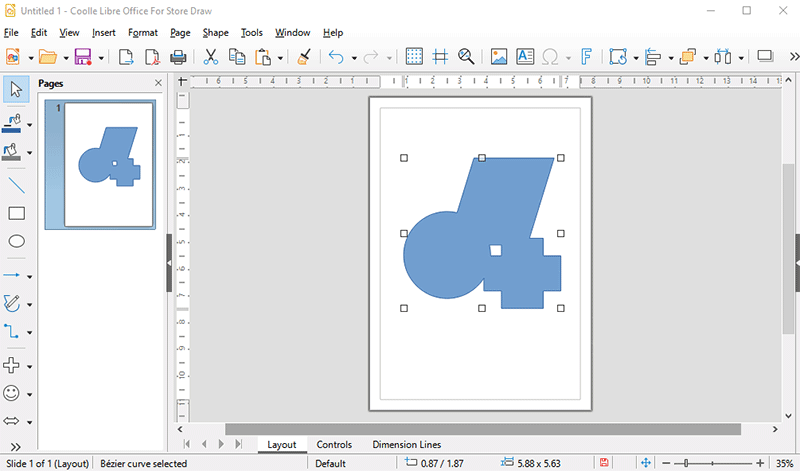
Task: Pick the Insert Line tool
Action: 16,185
